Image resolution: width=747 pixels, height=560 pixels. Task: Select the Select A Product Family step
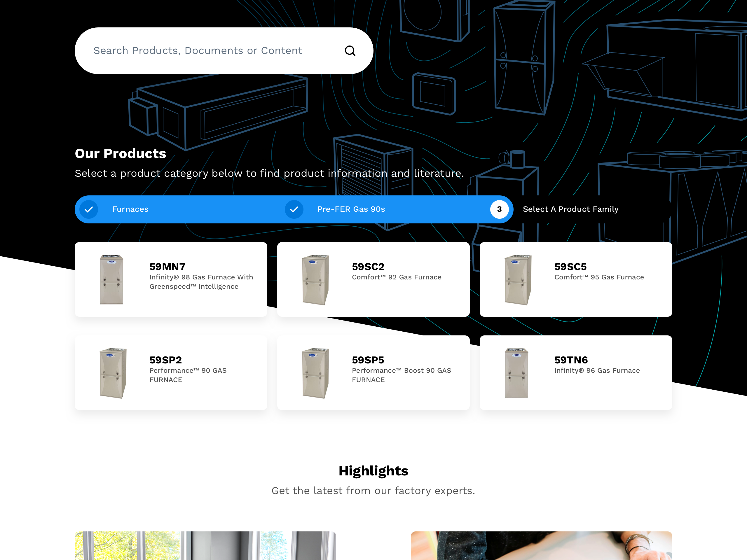[570, 209]
